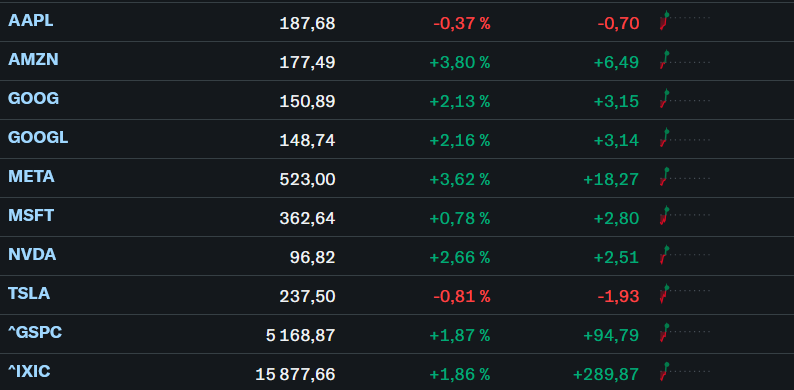Click MSFT percent change +0,78 %
Viewport: 794px width, 390px height.
[x=460, y=218]
